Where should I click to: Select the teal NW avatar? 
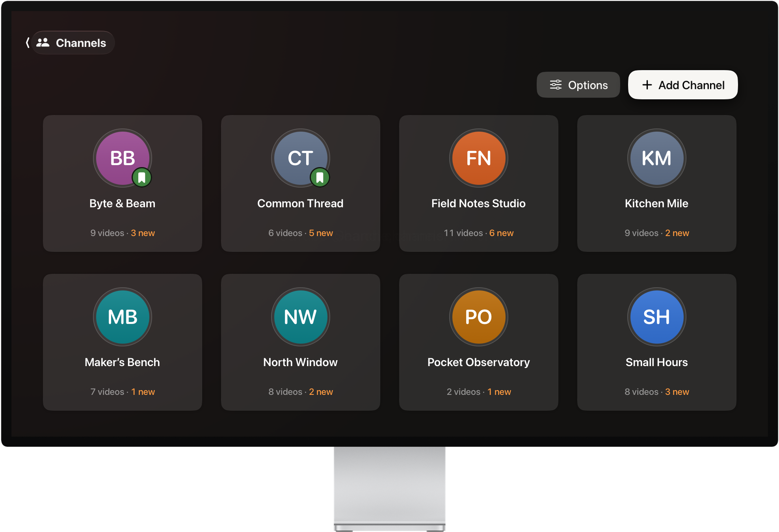[x=301, y=317]
